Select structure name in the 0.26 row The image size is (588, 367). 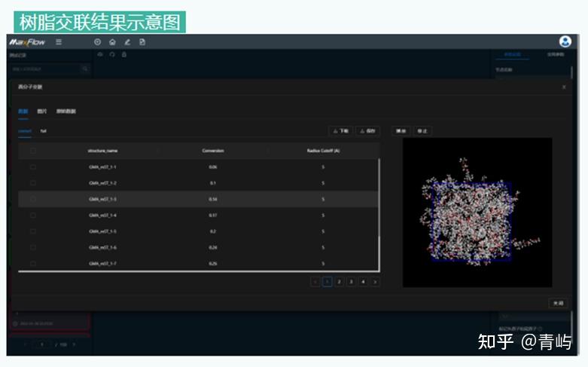pyautogui.click(x=102, y=264)
